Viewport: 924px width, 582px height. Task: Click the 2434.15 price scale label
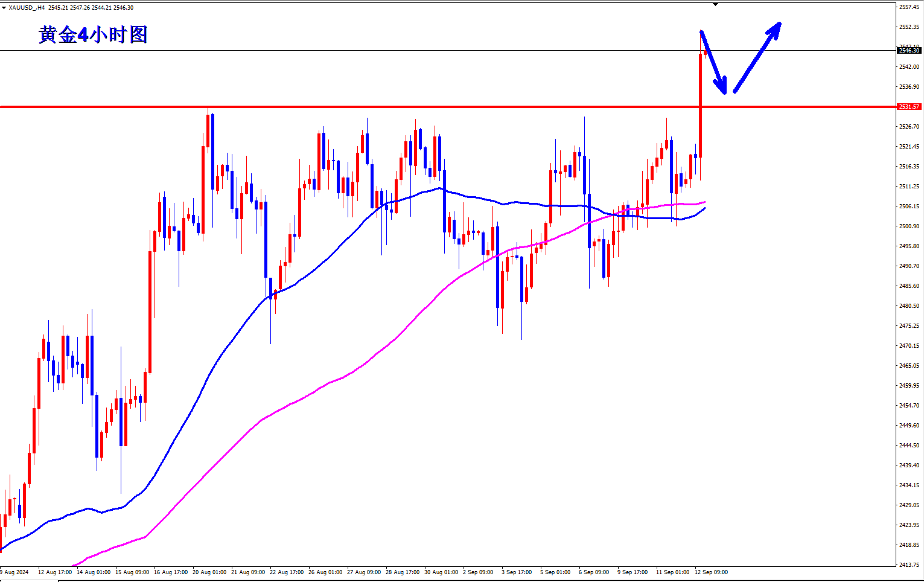click(909, 485)
